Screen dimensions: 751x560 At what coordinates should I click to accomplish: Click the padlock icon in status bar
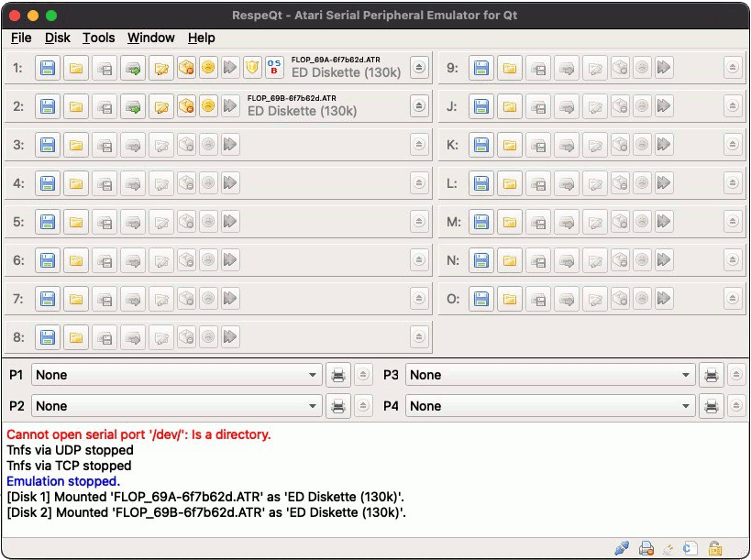click(x=715, y=548)
